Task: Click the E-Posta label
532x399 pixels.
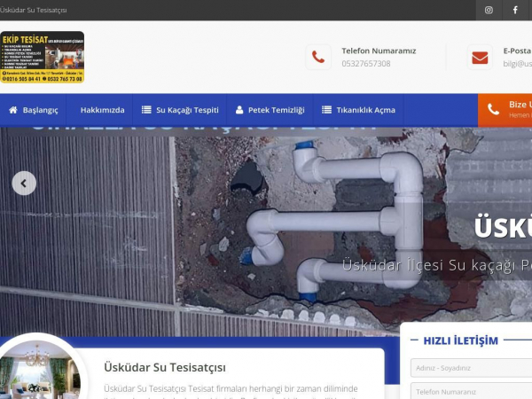Action: point(518,51)
